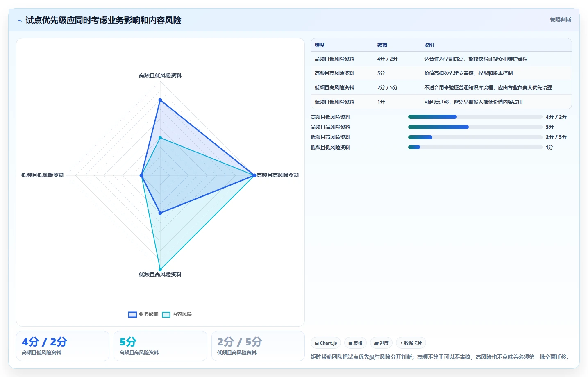Click the blue icon left of the header title

[x=19, y=20]
